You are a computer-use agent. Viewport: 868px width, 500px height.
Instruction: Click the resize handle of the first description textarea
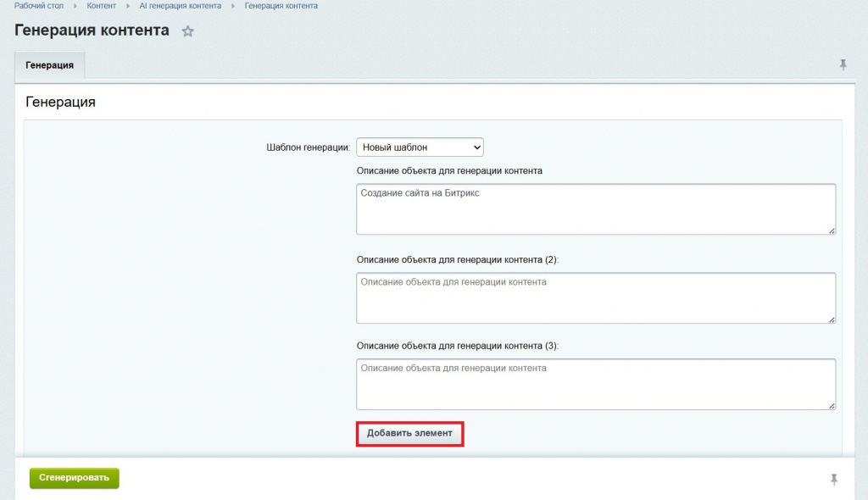click(x=832, y=230)
